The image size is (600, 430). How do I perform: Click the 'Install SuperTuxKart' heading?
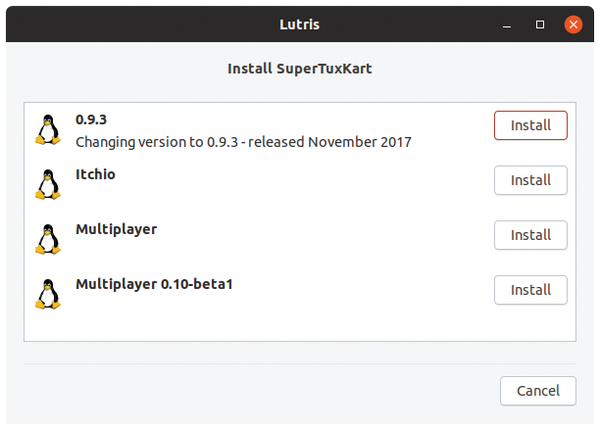(300, 69)
